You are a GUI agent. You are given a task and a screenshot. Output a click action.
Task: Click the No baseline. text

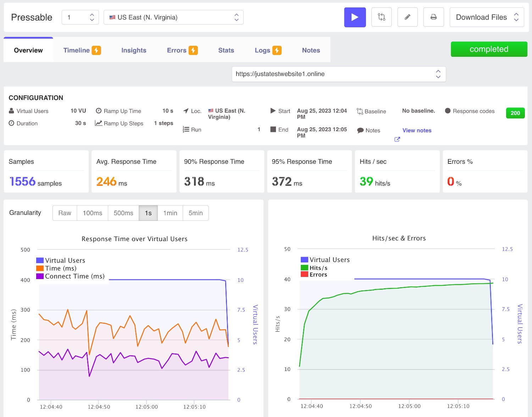[419, 111]
